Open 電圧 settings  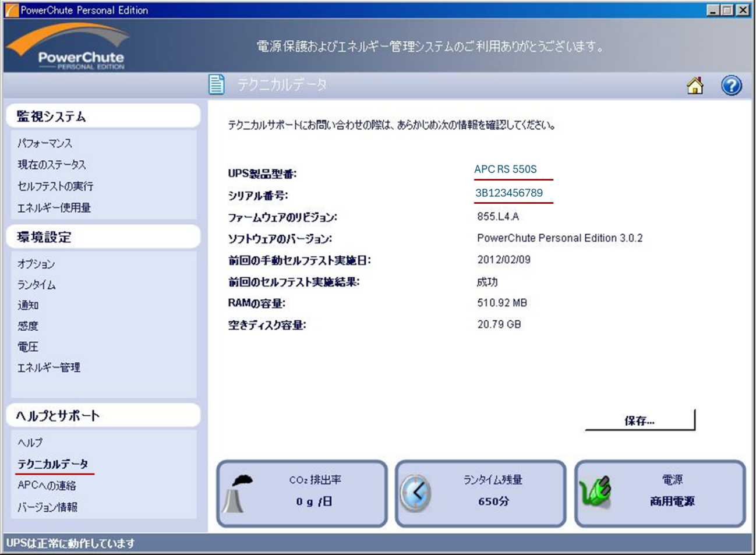click(27, 347)
